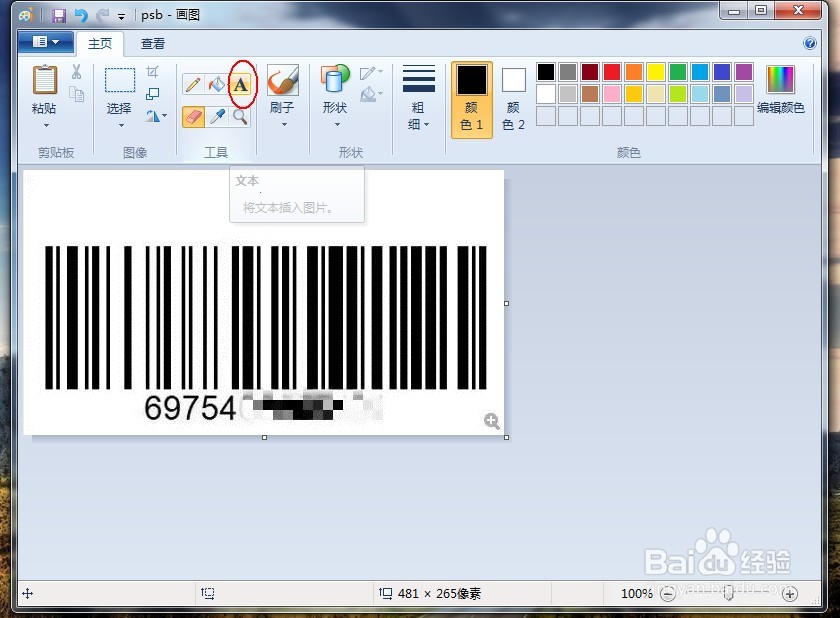The image size is (840, 618).
Task: Click the 编辑颜色 label
Action: [781, 108]
